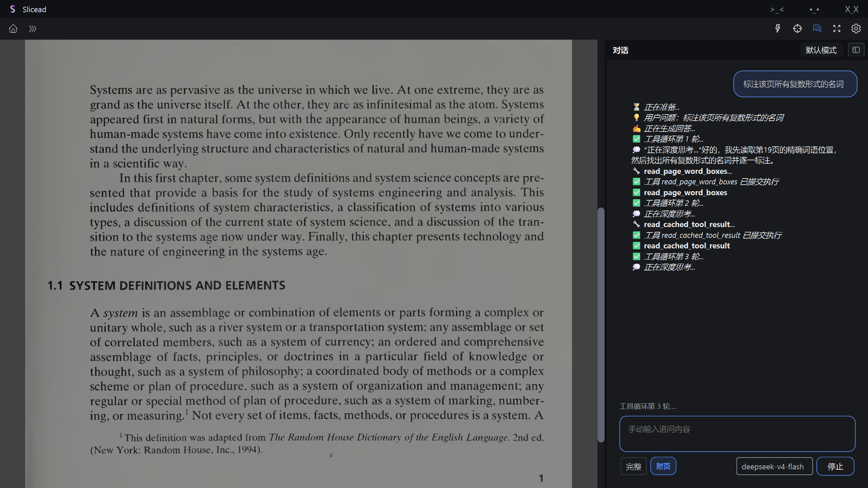Click the 对话 panel title

click(620, 50)
